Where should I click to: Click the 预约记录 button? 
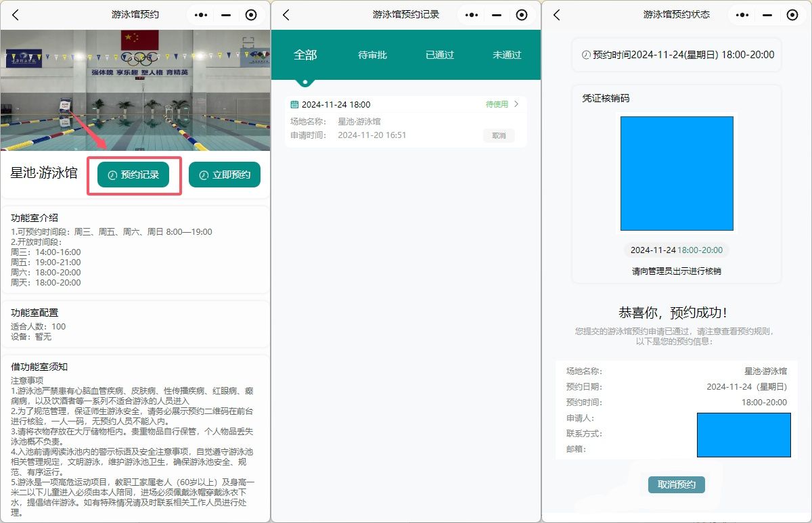[134, 175]
